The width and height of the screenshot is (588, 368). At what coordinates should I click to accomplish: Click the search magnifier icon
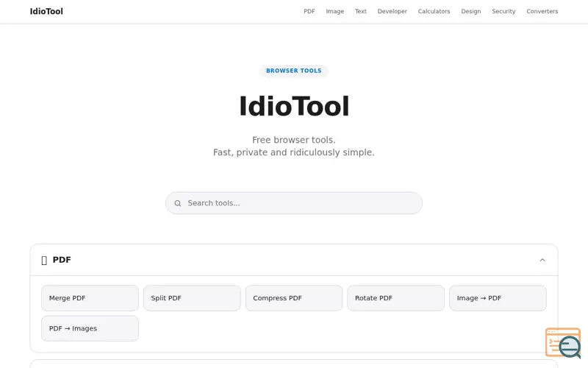click(178, 203)
